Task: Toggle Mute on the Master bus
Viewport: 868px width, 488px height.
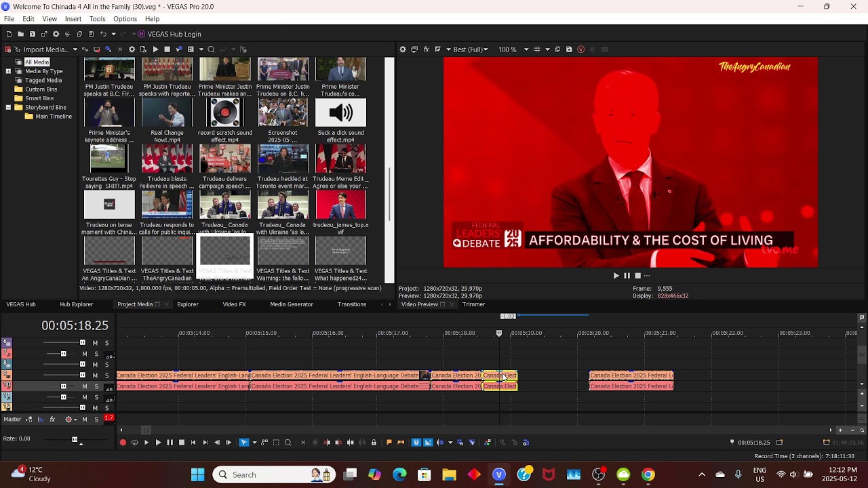Action: click(85, 420)
